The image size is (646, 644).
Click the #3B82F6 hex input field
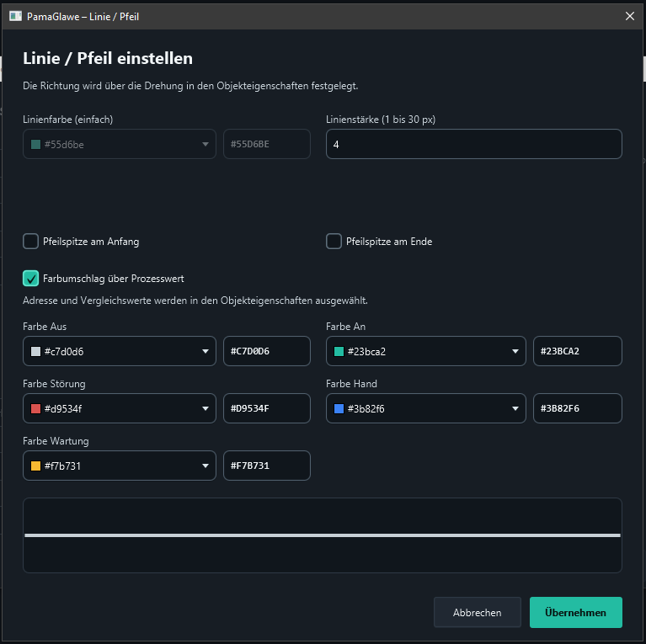tap(577, 408)
